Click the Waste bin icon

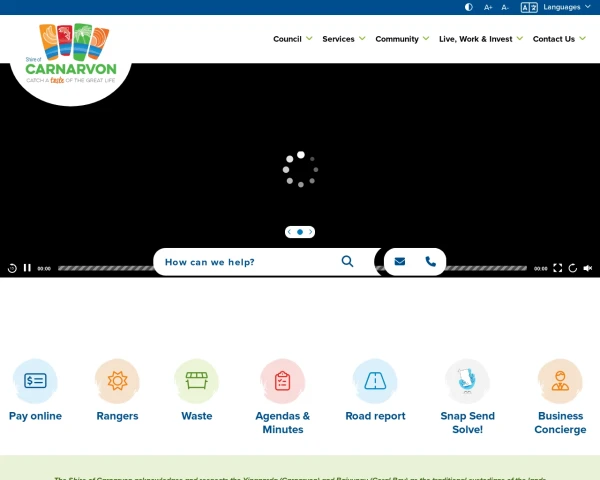(x=197, y=381)
